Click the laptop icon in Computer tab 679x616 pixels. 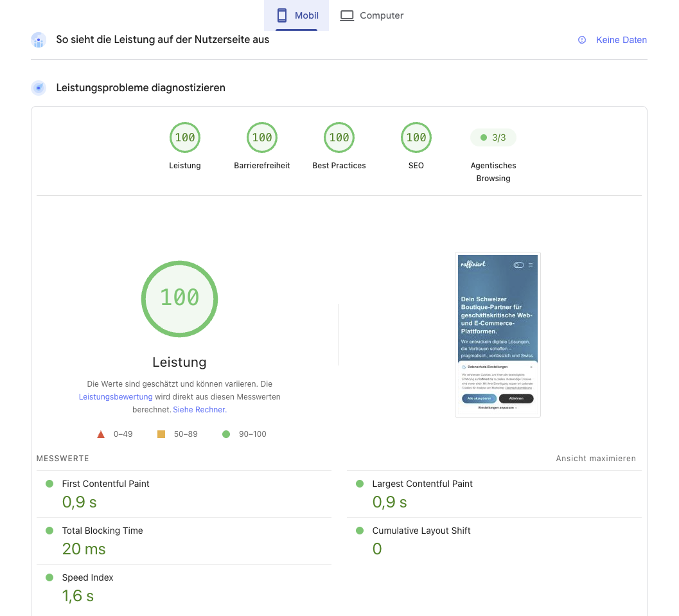click(347, 15)
